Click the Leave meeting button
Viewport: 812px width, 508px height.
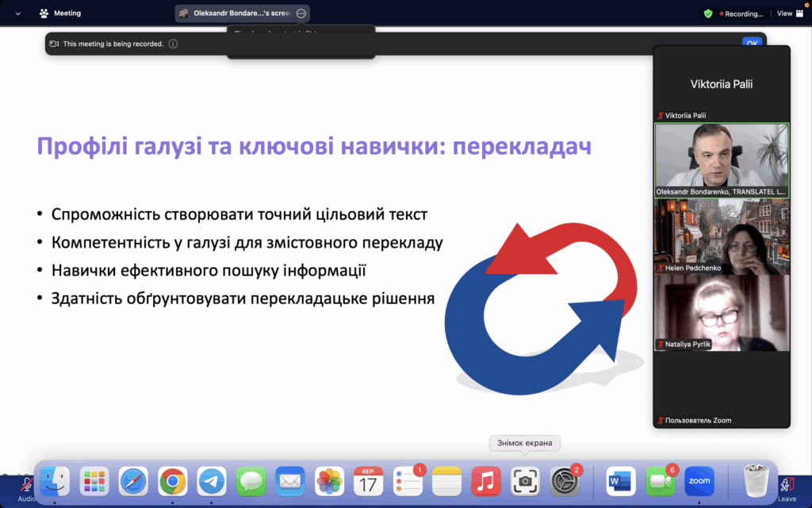(787, 487)
